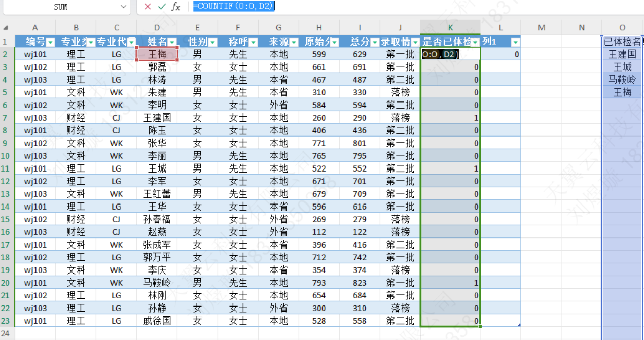The height and width of the screenshot is (340, 644).
Task: Open the 原始分 filter dropdown in column H
Action: click(x=334, y=42)
